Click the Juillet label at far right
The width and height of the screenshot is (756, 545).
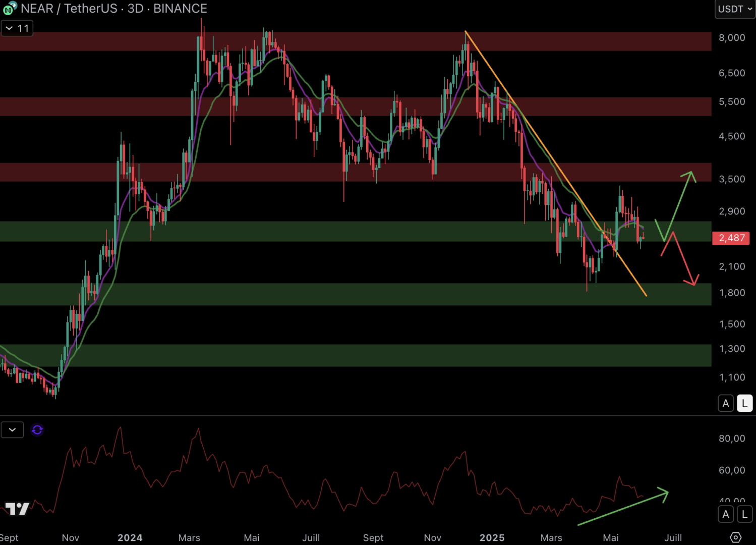pos(673,538)
